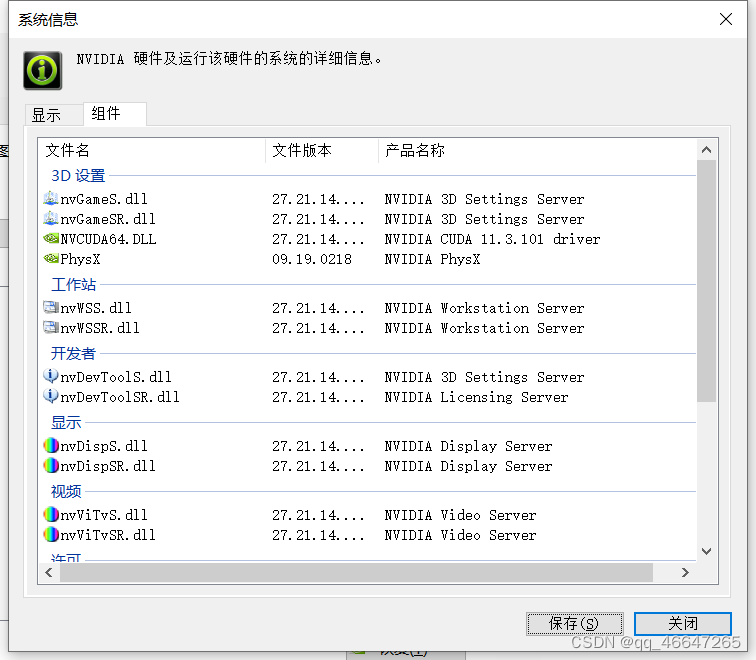The image size is (756, 660).
Task: Click the horizontal scrollbar right arrow
Action: pyautogui.click(x=685, y=572)
